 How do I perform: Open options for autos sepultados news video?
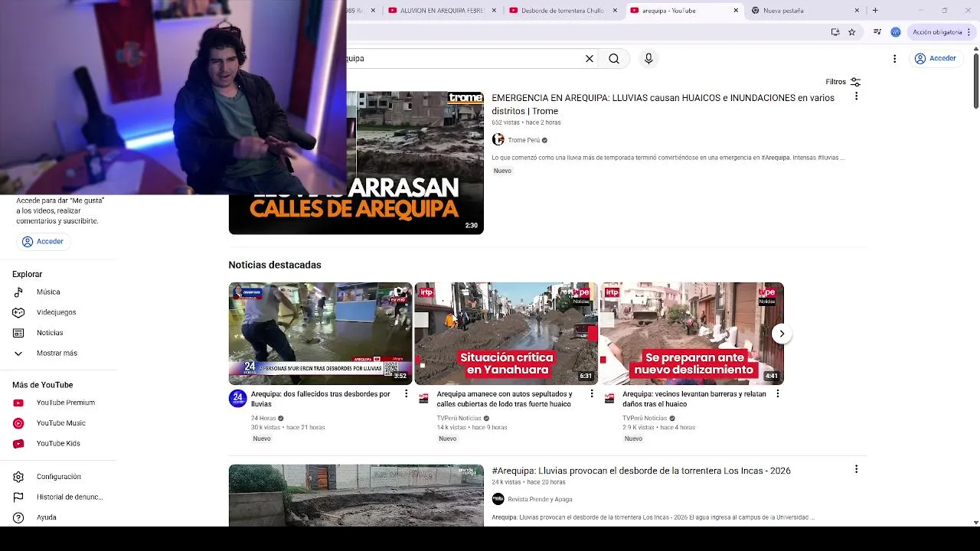pos(592,393)
